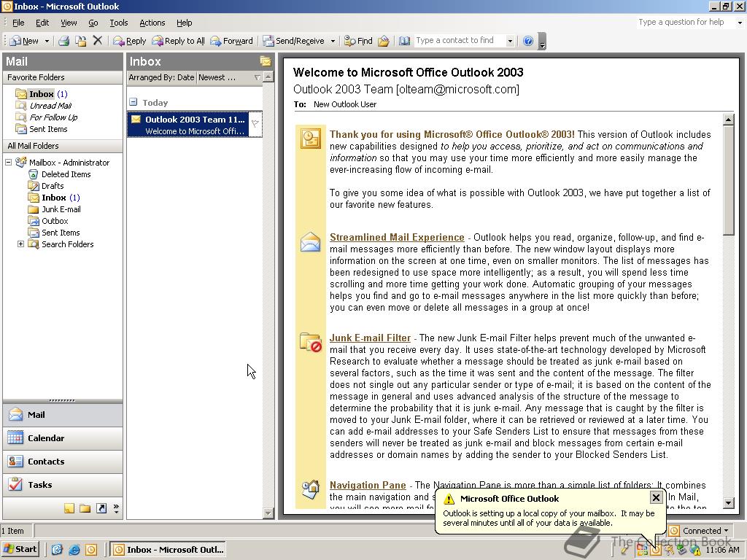Click the flag on the Outlook 2003 Team message

click(x=255, y=124)
